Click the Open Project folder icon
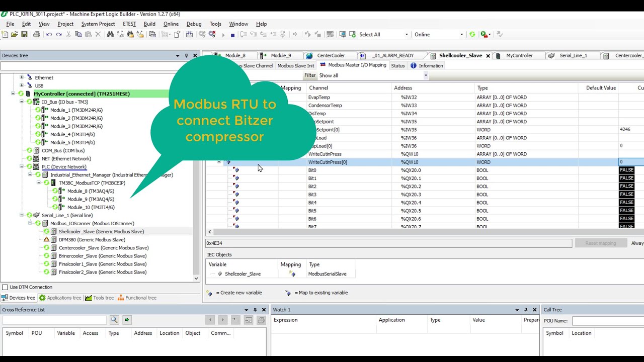The width and height of the screenshot is (644, 362). coord(15,34)
